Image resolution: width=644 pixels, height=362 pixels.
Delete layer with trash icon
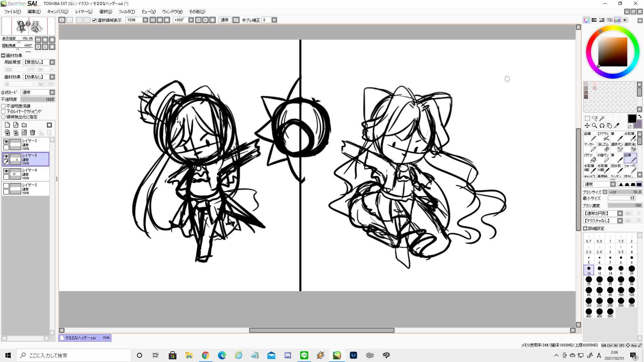(x=33, y=133)
